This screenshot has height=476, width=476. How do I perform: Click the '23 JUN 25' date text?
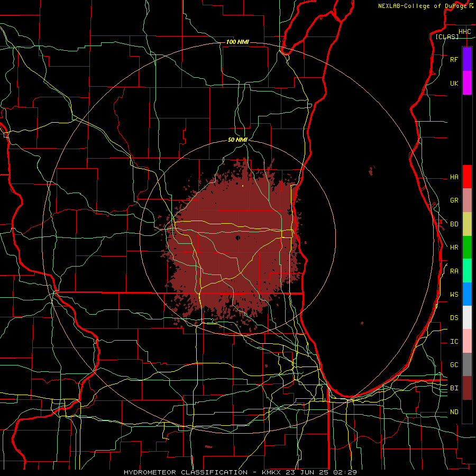307,472
